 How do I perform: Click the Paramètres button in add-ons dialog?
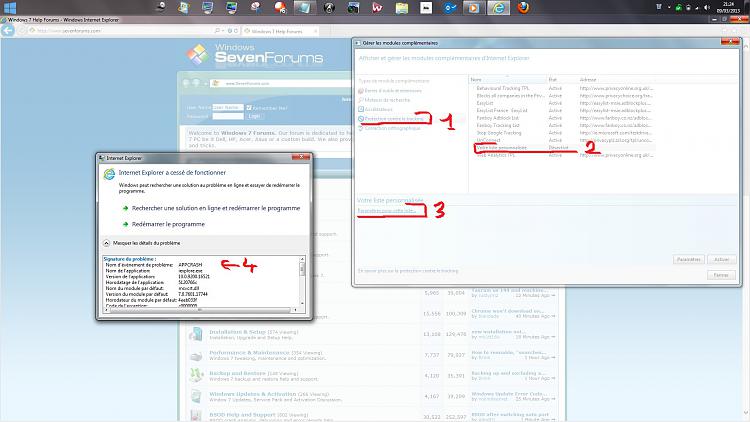point(689,259)
